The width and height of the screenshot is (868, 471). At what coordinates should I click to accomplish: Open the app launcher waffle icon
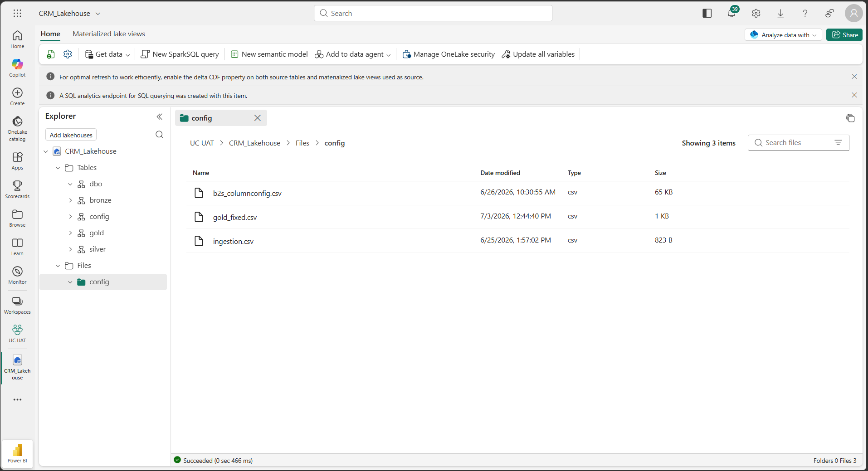tap(17, 13)
